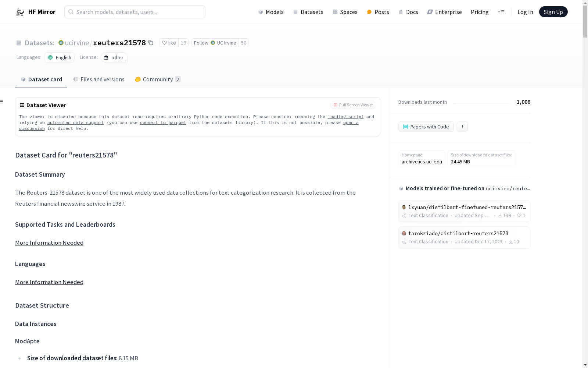Open the Dataset card tab

point(41,79)
